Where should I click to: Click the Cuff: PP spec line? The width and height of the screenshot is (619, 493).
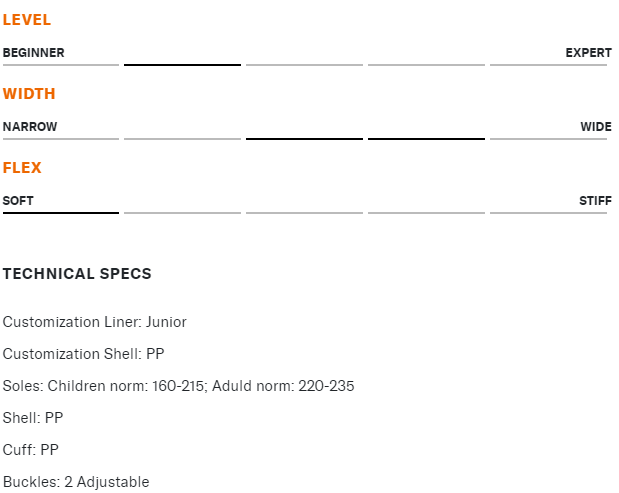(31, 450)
